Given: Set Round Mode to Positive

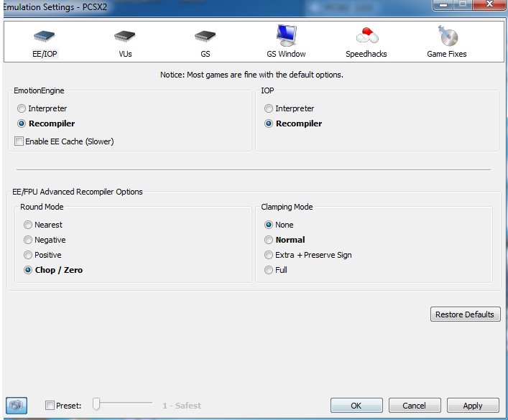Looking at the screenshot, I should click(28, 255).
